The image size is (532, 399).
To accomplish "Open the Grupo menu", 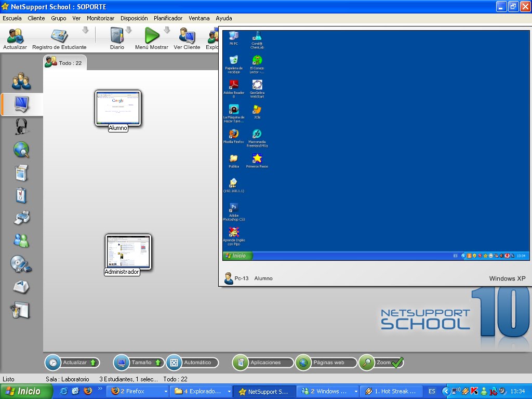I will (59, 18).
